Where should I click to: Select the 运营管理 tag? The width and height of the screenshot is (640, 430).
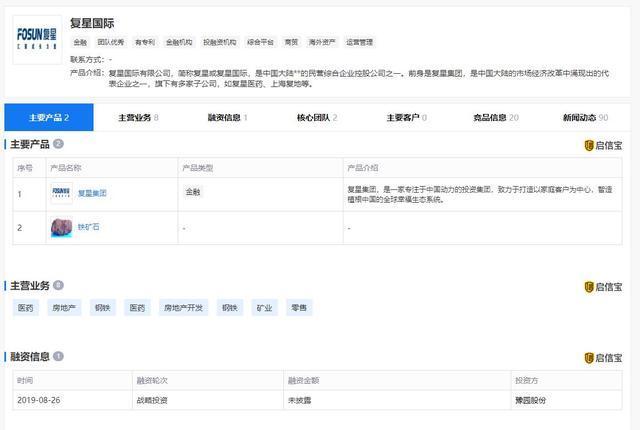click(x=359, y=42)
